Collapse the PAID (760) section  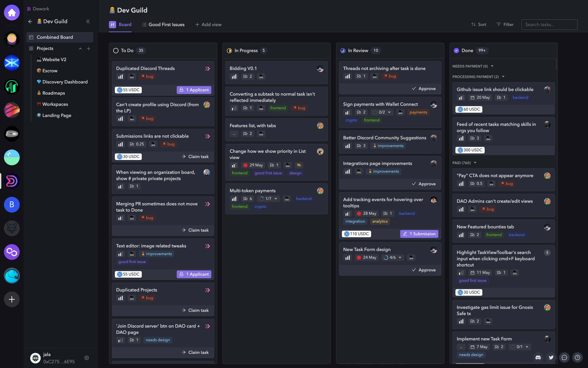475,163
